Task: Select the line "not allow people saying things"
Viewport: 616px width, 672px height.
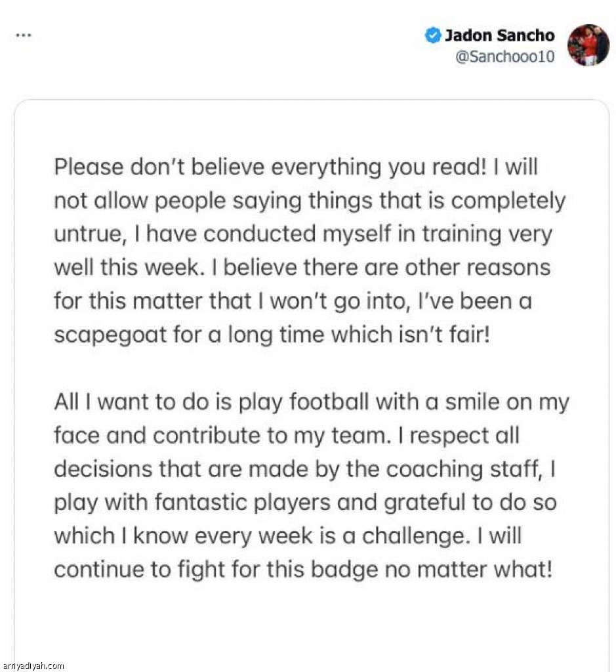Action: coord(310,201)
